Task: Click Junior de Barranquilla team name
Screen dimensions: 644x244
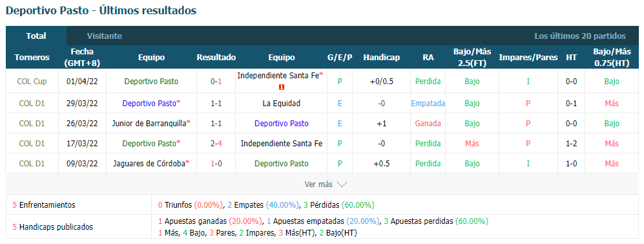Action: click(149, 124)
